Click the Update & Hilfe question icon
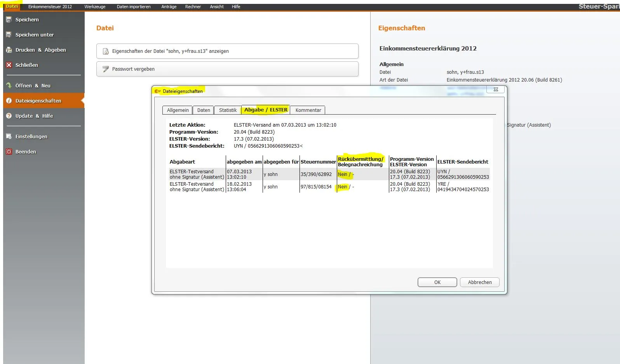This screenshot has height=364, width=620. (x=9, y=116)
